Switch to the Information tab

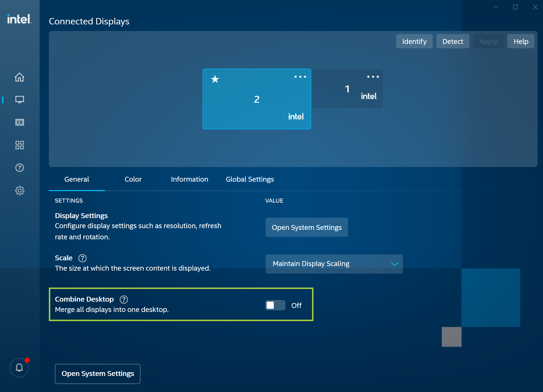190,179
